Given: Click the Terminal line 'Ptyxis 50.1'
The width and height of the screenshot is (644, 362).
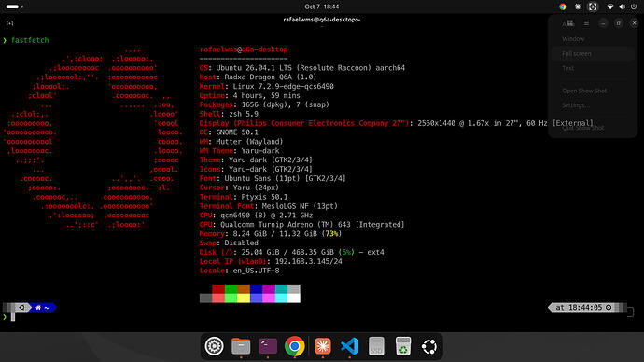Looking at the screenshot, I should pos(264,197).
